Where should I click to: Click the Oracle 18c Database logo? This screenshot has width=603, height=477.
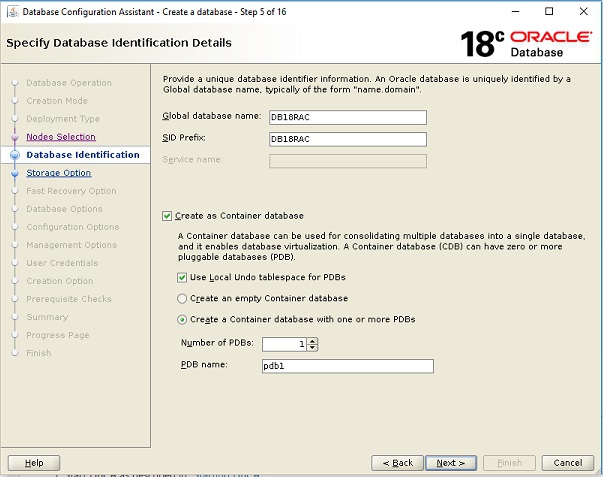(526, 44)
